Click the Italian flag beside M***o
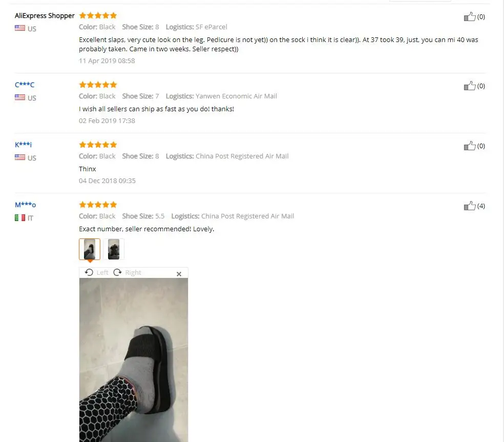The width and height of the screenshot is (504, 442). coord(20,218)
